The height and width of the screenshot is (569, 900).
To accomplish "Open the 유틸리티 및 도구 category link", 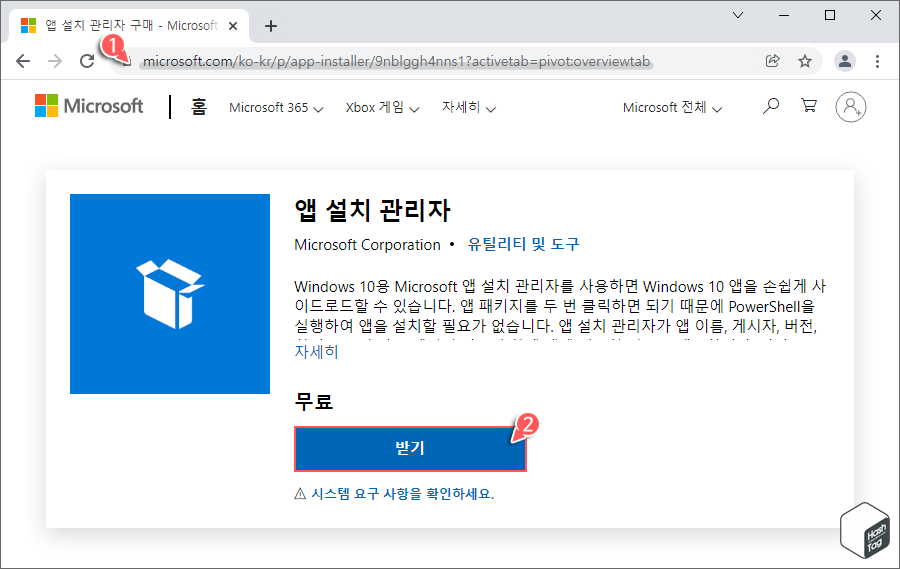I will coord(523,244).
